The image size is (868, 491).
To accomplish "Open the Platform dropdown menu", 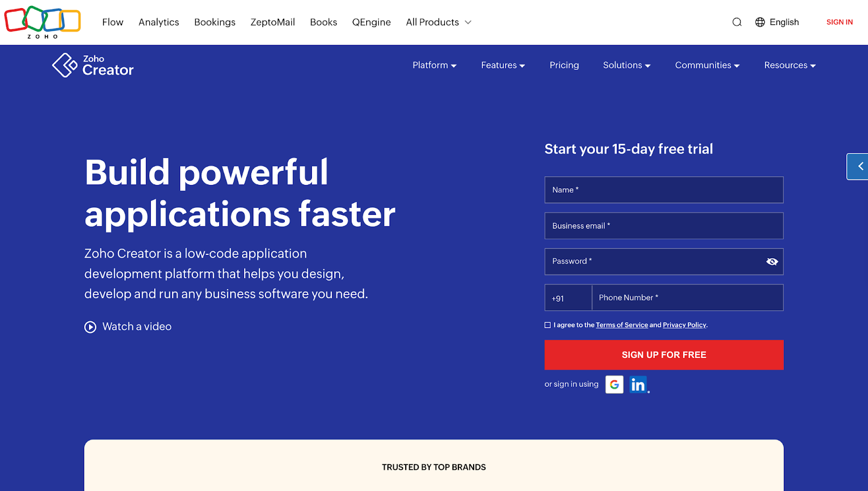I will [x=434, y=65].
